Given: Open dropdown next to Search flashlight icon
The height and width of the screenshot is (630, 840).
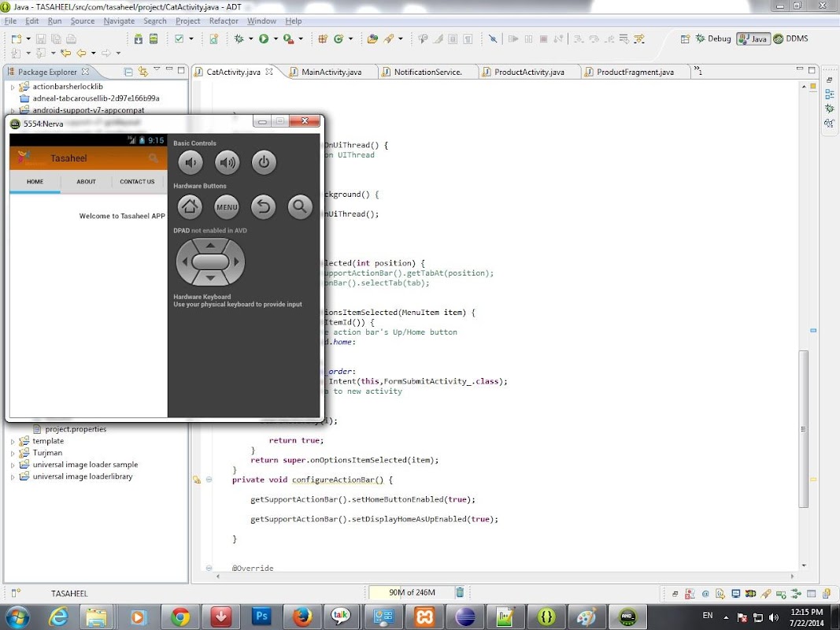Looking at the screenshot, I should (x=400, y=39).
